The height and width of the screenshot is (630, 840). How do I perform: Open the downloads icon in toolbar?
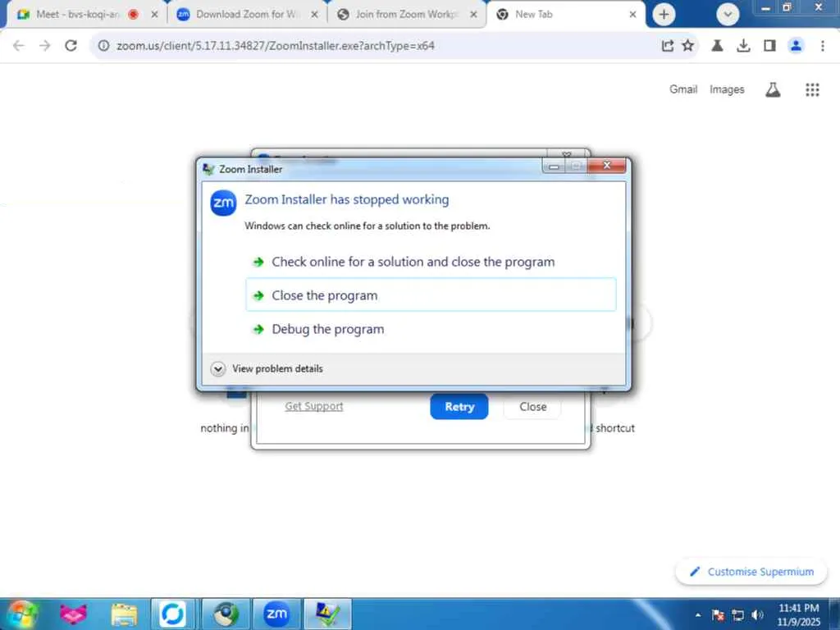click(x=743, y=46)
